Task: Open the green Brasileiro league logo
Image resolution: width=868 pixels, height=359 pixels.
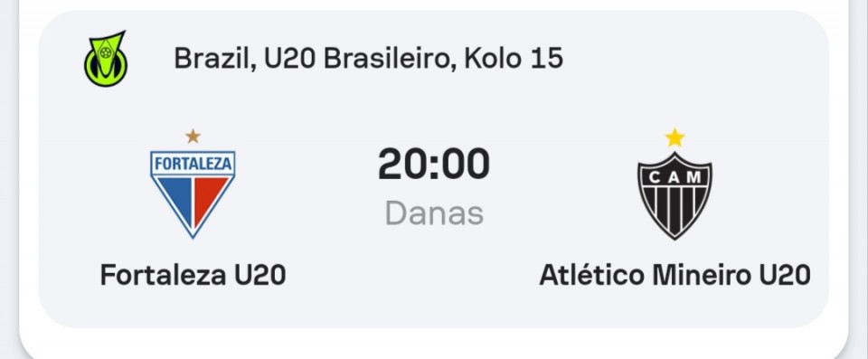Action: click(105, 59)
